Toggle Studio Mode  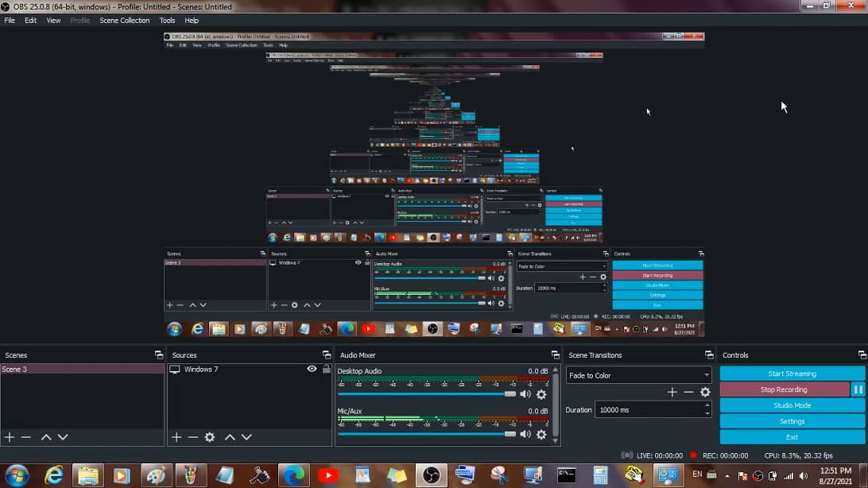792,405
